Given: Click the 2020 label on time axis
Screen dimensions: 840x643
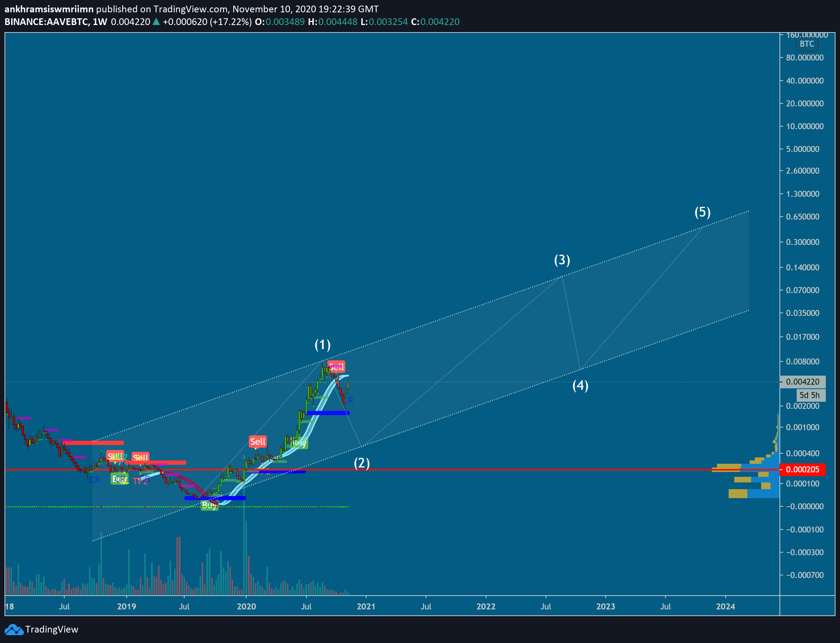Looking at the screenshot, I should click(246, 607).
